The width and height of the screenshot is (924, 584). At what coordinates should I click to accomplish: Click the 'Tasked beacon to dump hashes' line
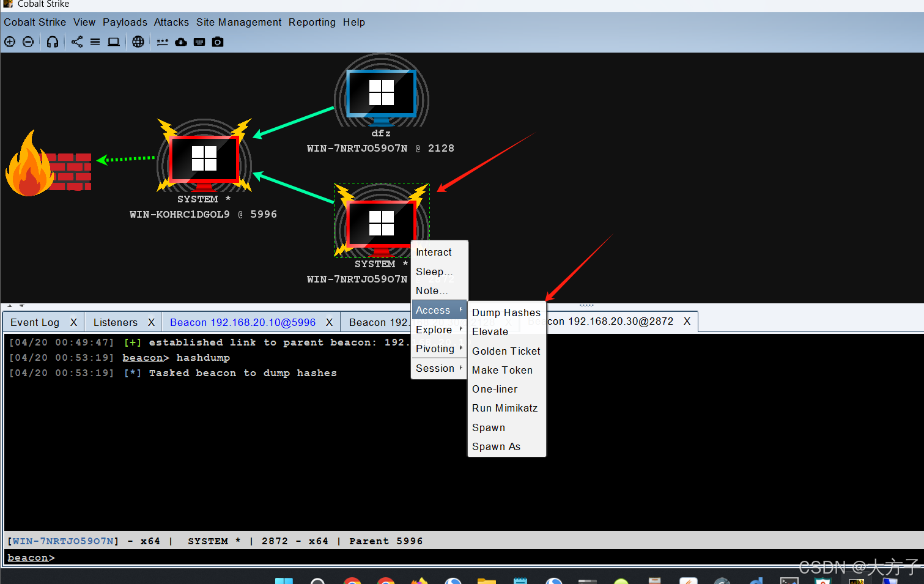point(243,373)
